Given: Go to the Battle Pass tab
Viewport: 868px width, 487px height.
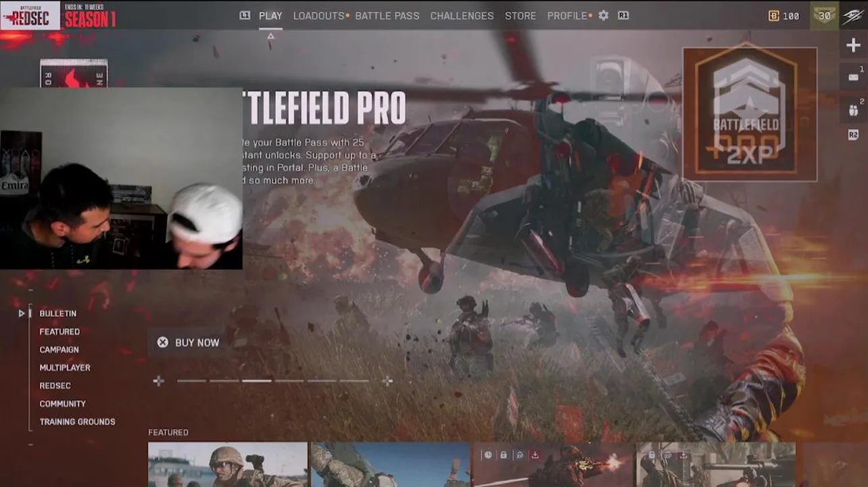Looking at the screenshot, I should coord(387,16).
